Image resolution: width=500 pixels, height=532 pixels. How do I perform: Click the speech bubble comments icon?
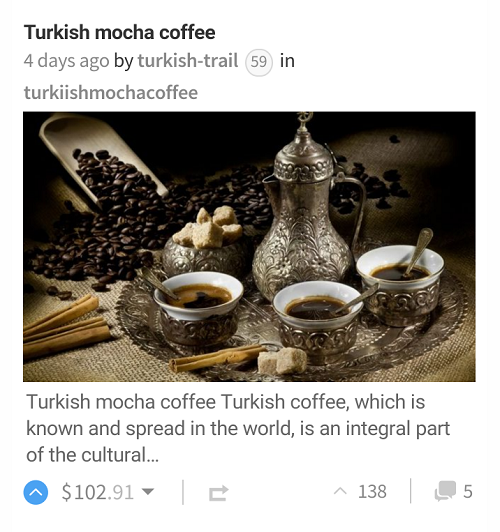tap(445, 491)
